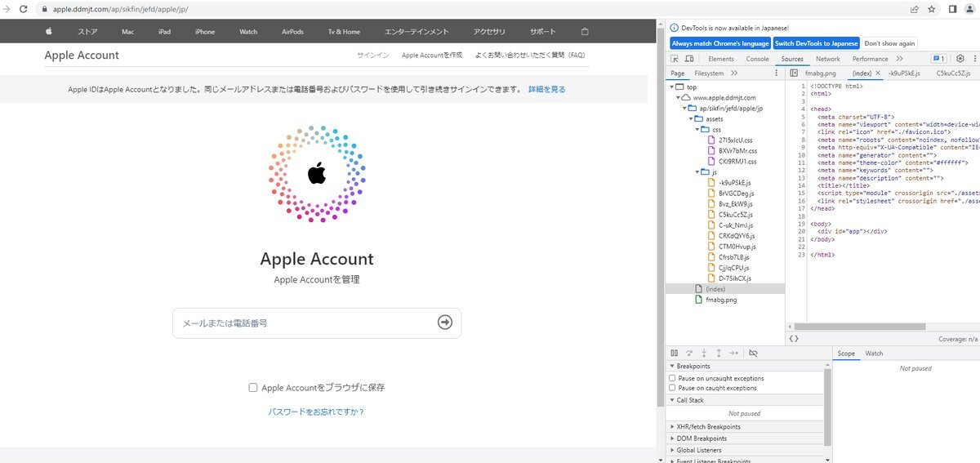The width and height of the screenshot is (980, 463).
Task: Close the (index) editor tab
Action: (x=878, y=73)
